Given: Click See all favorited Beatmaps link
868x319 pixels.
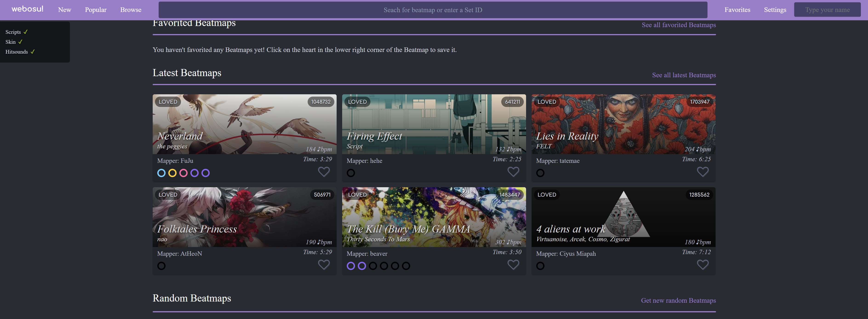Looking at the screenshot, I should [x=679, y=25].
